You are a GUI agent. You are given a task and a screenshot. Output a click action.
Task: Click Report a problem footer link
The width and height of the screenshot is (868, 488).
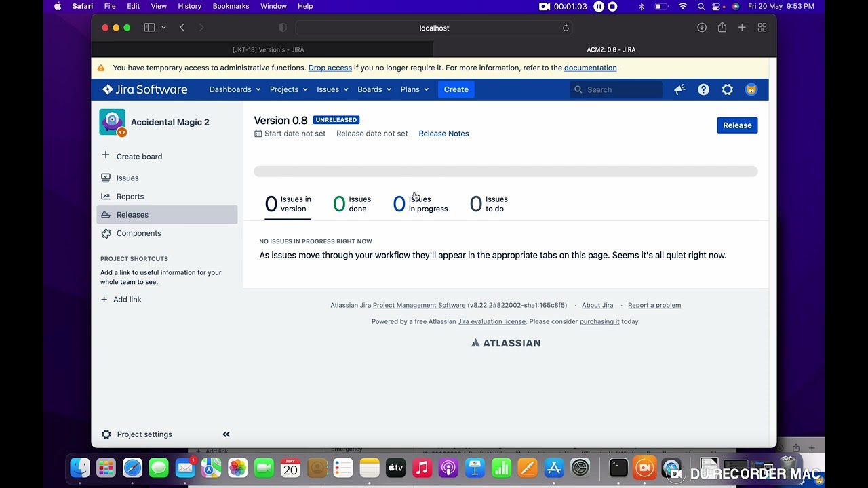tap(654, 305)
